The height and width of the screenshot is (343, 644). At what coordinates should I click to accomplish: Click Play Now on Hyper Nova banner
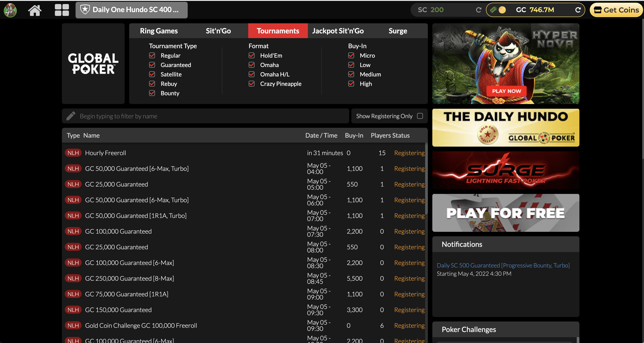(x=507, y=91)
